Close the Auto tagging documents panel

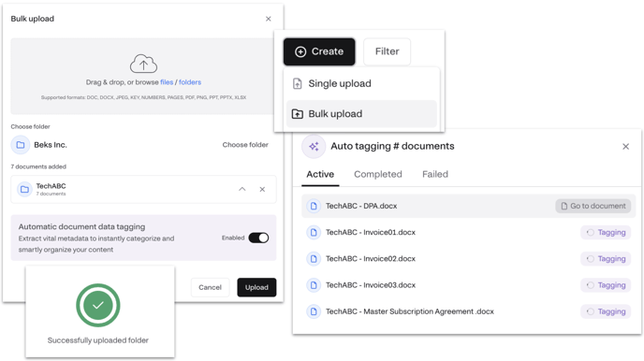click(x=625, y=147)
